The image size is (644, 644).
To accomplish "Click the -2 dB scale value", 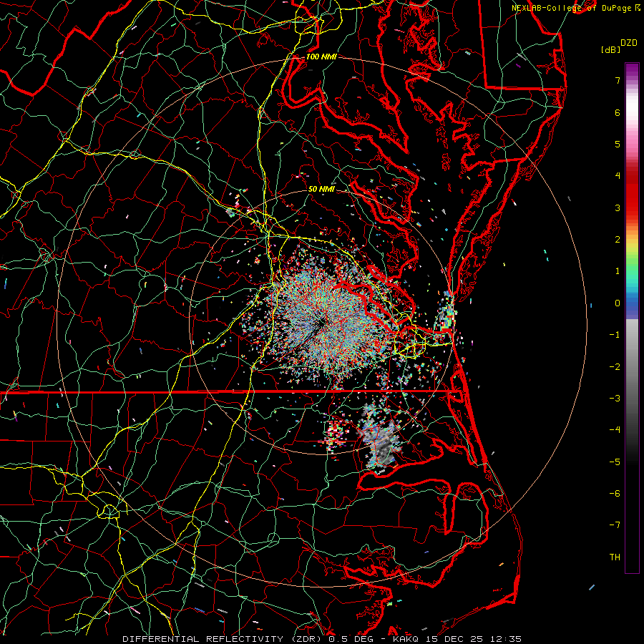I will point(615,367).
